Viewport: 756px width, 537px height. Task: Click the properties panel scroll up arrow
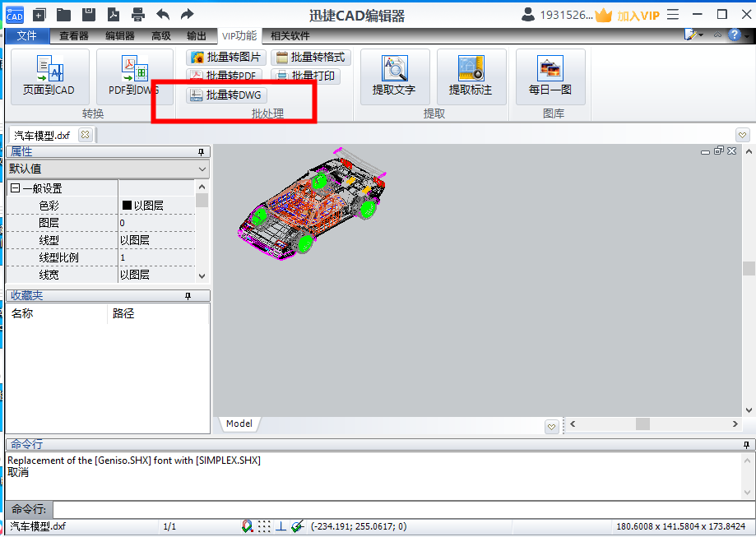202,187
